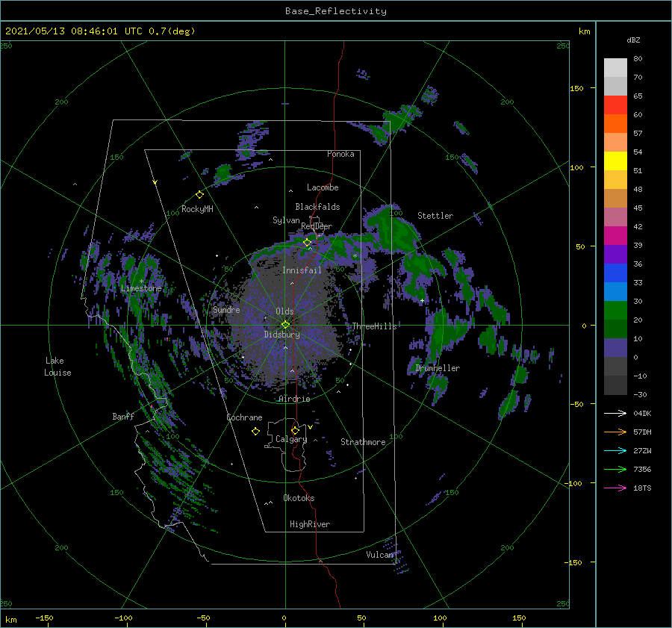
Task: Click the Vulcan city label
Action: 380,555
